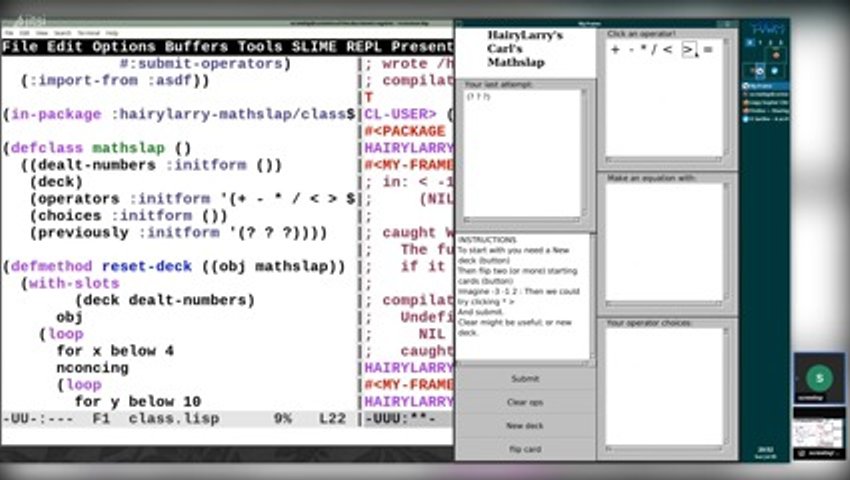
Task: Click the INSTRUCTIONS text heading
Action: point(487,240)
